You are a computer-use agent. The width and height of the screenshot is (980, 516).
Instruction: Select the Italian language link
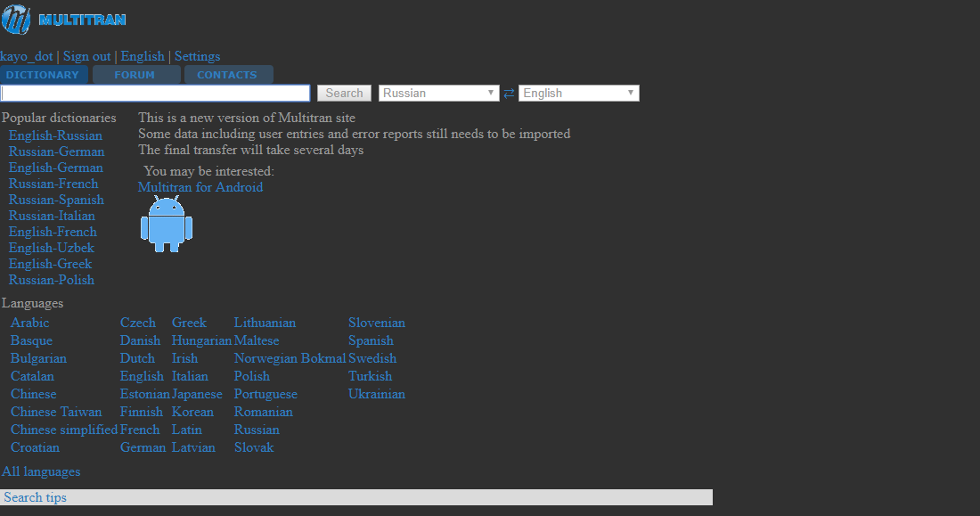pyautogui.click(x=190, y=376)
